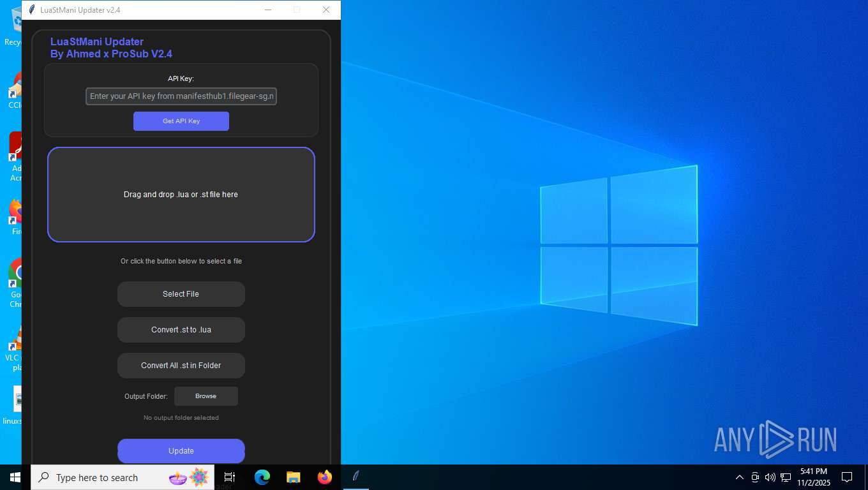The height and width of the screenshot is (490, 868).
Task: Click Convert .st to .lua button
Action: (x=181, y=330)
